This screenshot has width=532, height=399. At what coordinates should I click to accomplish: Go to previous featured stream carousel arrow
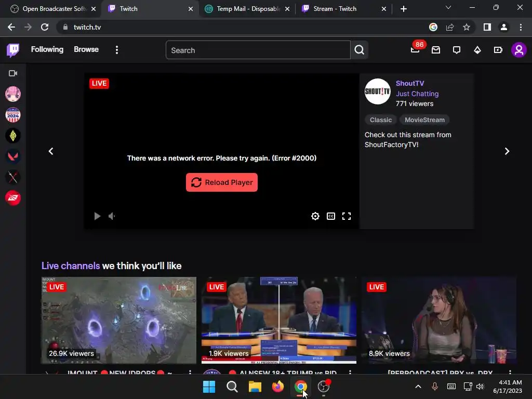point(51,151)
